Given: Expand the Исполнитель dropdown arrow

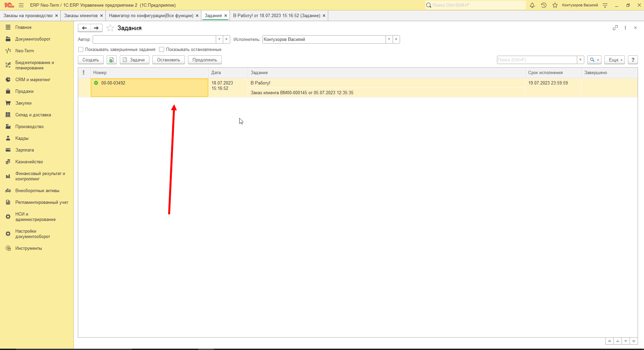Looking at the screenshot, I should (x=389, y=39).
